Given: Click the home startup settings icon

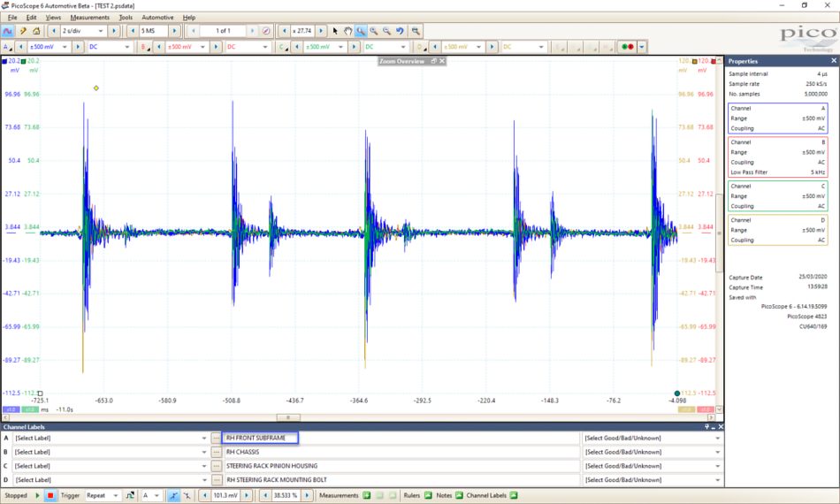Looking at the screenshot, I should tap(36, 31).
